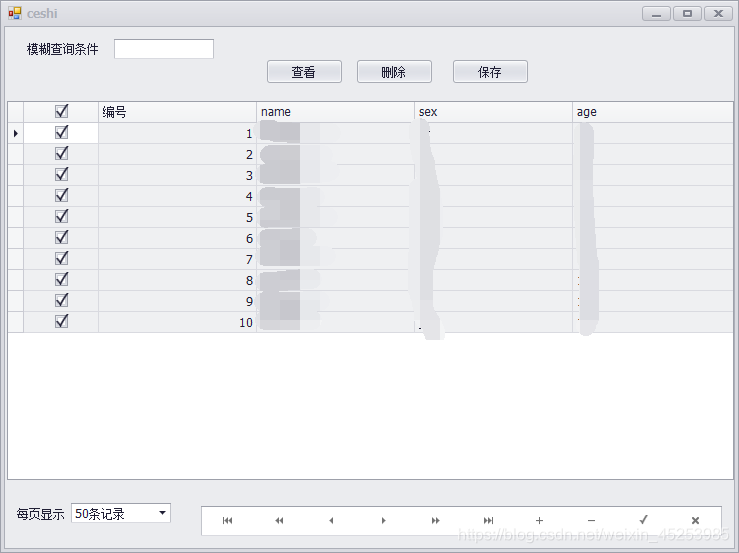Select the 编号 cell with value 10
Image resolution: width=739 pixels, height=553 pixels.
pyautogui.click(x=178, y=322)
